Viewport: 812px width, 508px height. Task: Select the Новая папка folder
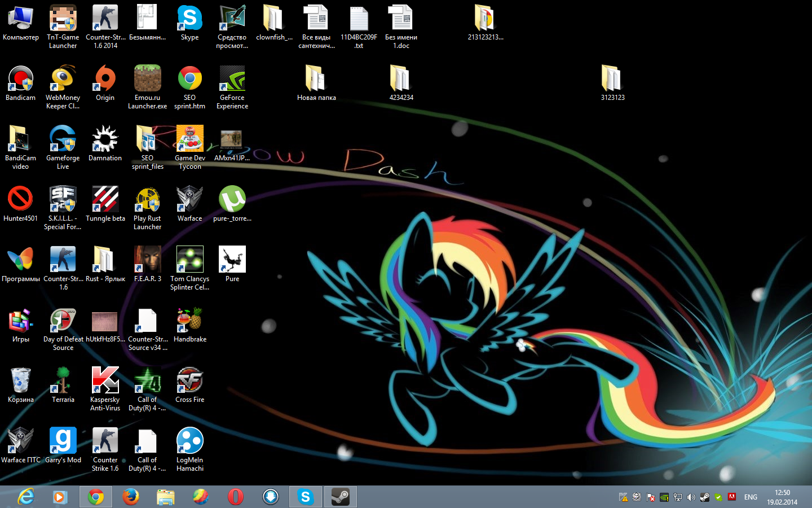tap(316, 84)
